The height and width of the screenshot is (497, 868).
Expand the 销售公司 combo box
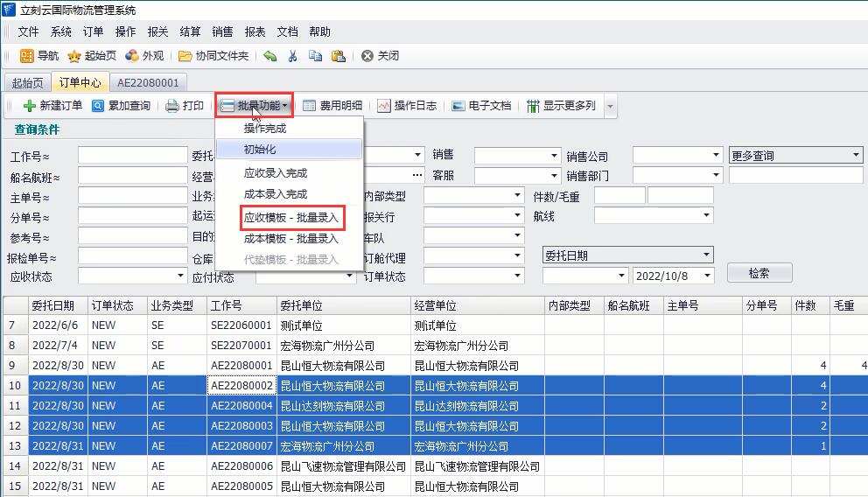pyautogui.click(x=714, y=156)
